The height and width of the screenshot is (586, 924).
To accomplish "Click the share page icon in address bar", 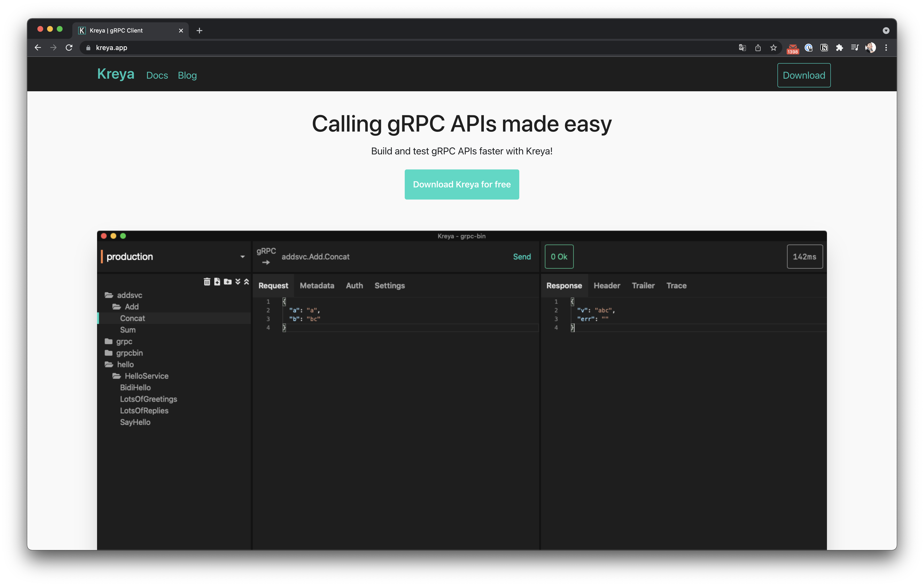I will coord(758,48).
